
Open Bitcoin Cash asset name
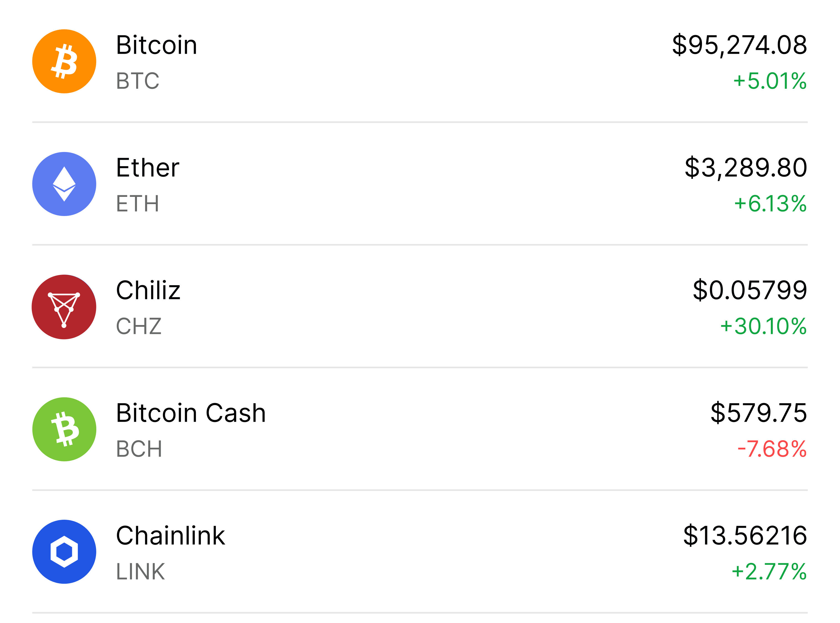(x=191, y=413)
